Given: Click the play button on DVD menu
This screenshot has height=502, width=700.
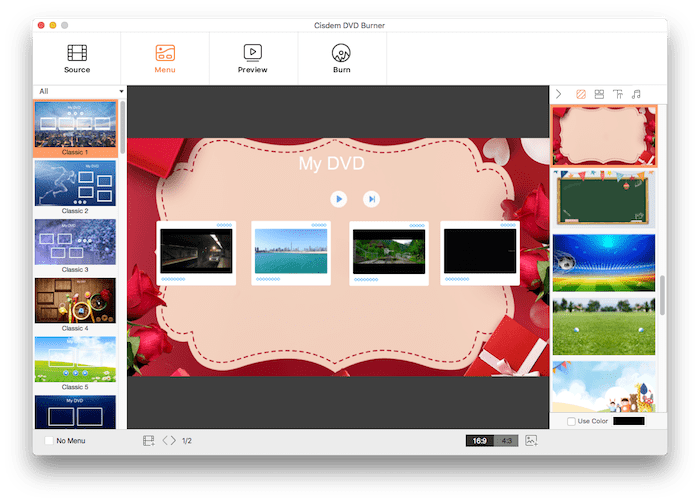Looking at the screenshot, I should [x=339, y=199].
